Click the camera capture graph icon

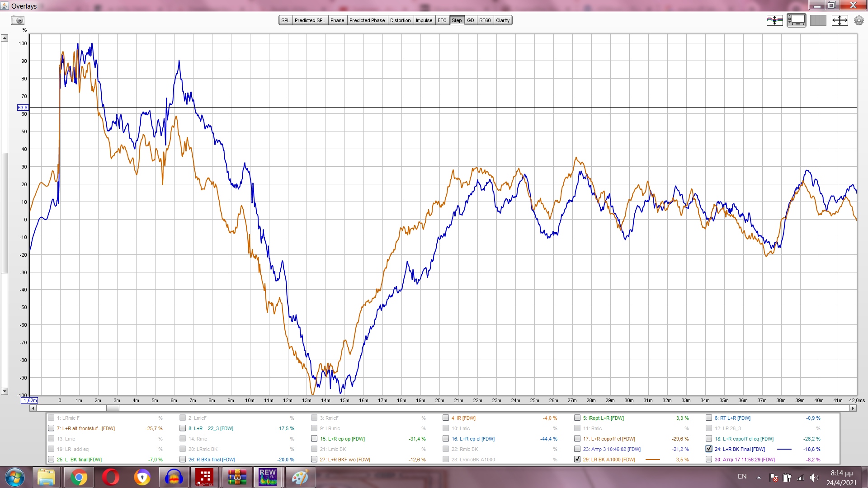[18, 20]
